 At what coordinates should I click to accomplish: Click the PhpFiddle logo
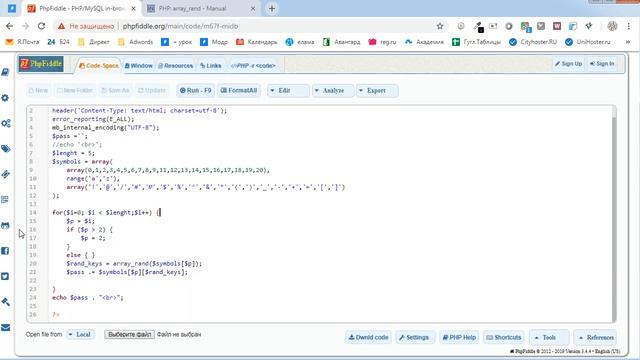point(41,64)
